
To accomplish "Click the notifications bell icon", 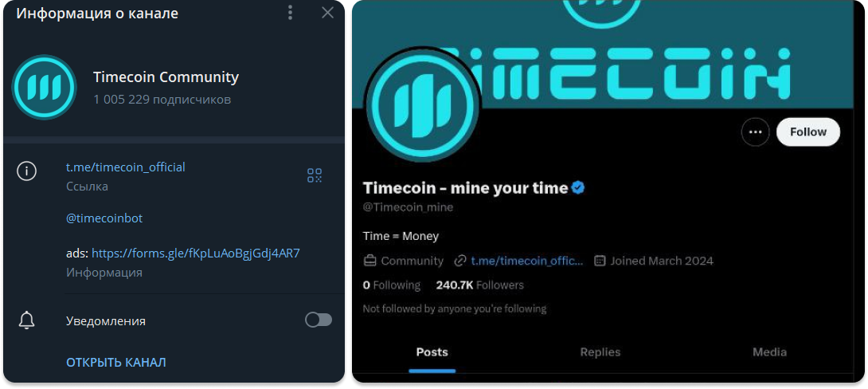I will [27, 320].
